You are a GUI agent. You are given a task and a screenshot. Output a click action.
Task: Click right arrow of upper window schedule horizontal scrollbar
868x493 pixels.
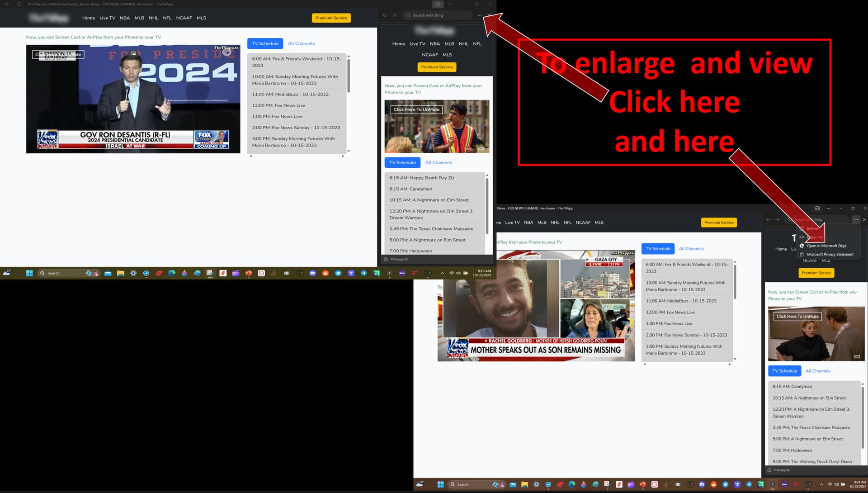pos(343,156)
